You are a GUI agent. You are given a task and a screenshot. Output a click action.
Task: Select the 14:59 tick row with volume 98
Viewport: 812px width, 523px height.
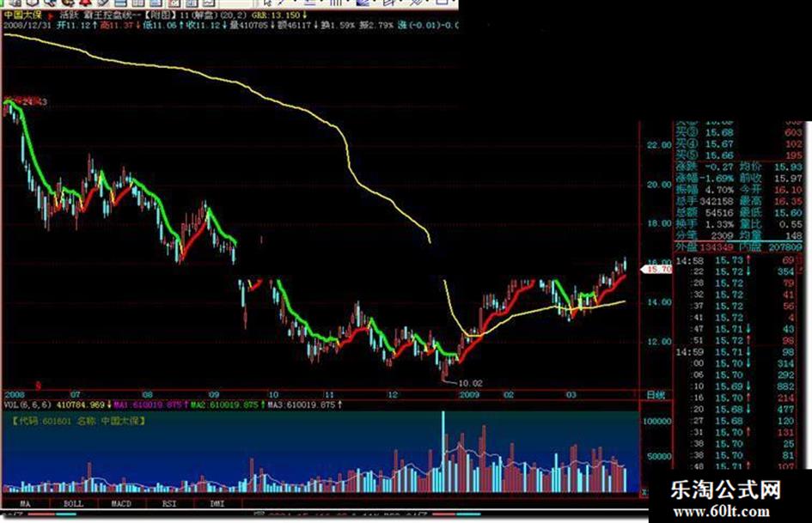click(x=736, y=352)
